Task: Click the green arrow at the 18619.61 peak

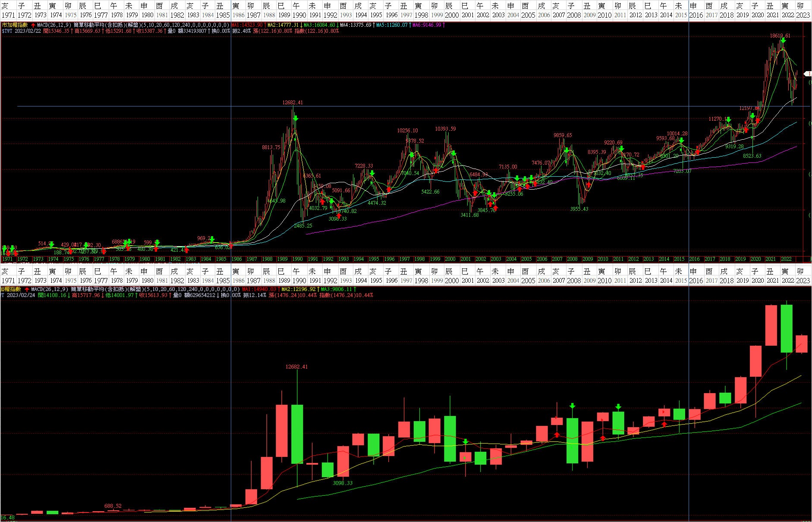Action: (783, 41)
